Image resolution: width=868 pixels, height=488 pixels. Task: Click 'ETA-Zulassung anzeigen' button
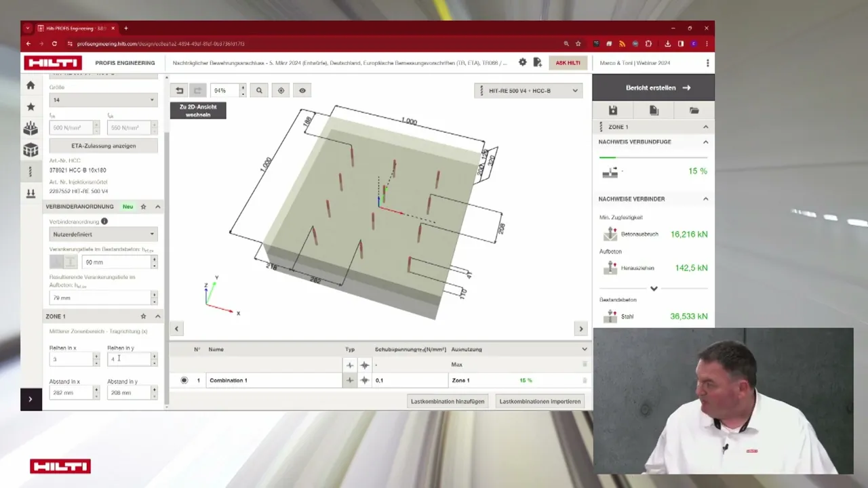(x=103, y=146)
